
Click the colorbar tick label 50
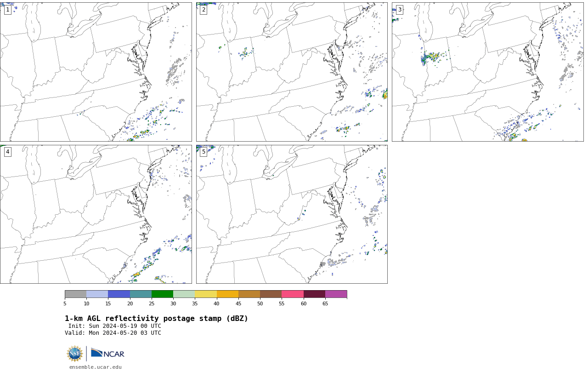tap(260, 303)
